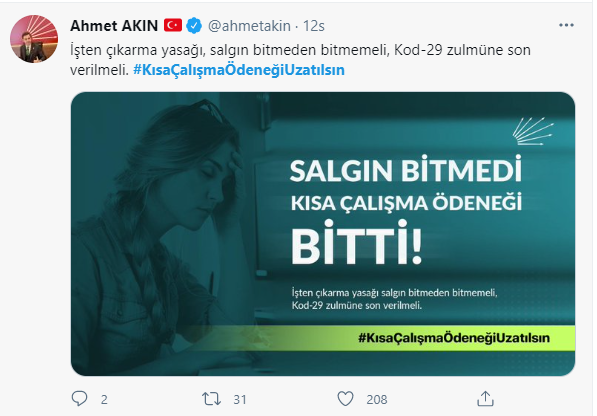Open the @ahmetakin handle link
Viewport: 597px width, 416px height.
point(249,26)
